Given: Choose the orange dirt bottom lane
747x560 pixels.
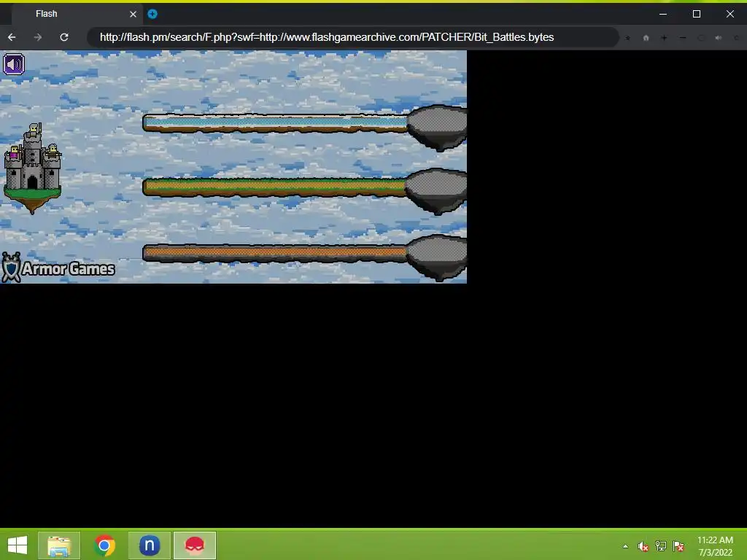Looking at the screenshot, I should [275, 253].
